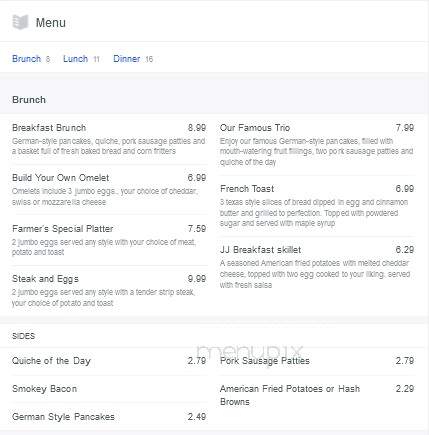Click Our Famous Trio item

pyautogui.click(x=317, y=145)
